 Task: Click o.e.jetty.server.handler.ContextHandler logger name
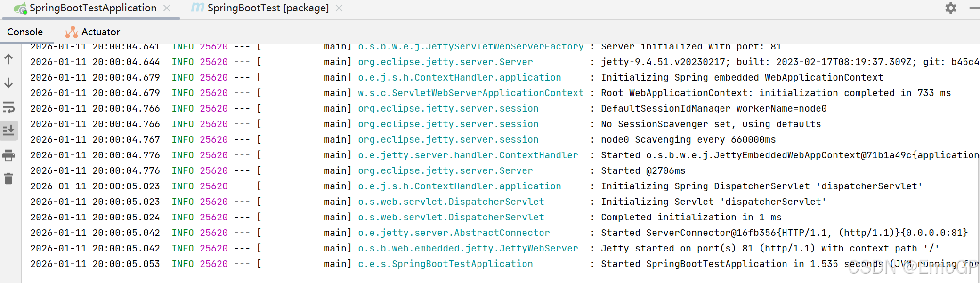coord(468,155)
